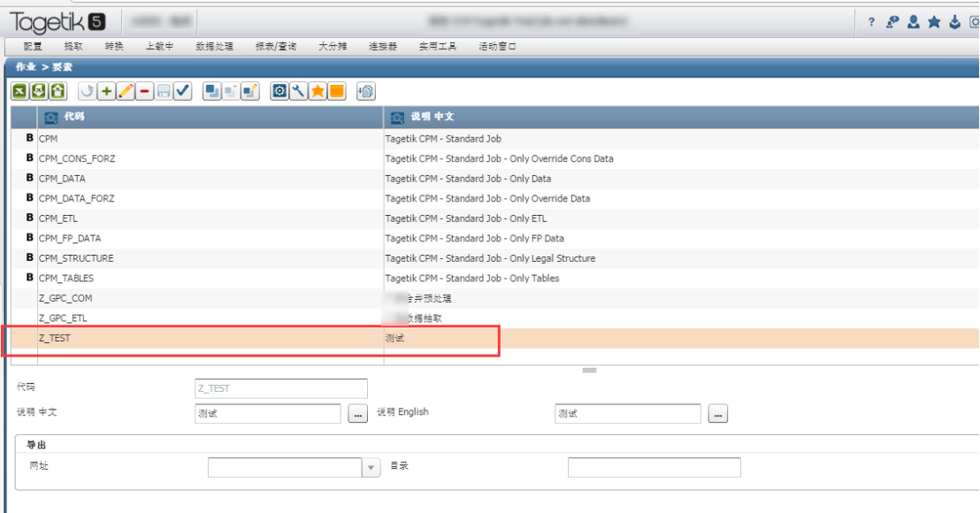Select the wrench tool icon
The width and height of the screenshot is (980, 513).
tap(299, 91)
